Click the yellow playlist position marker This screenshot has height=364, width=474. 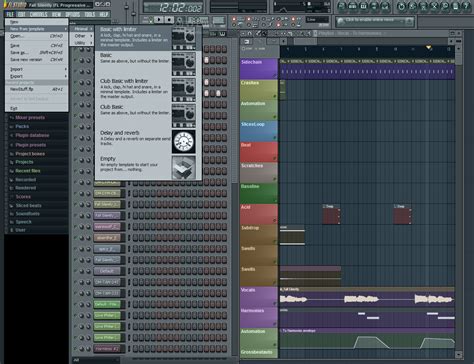(429, 48)
